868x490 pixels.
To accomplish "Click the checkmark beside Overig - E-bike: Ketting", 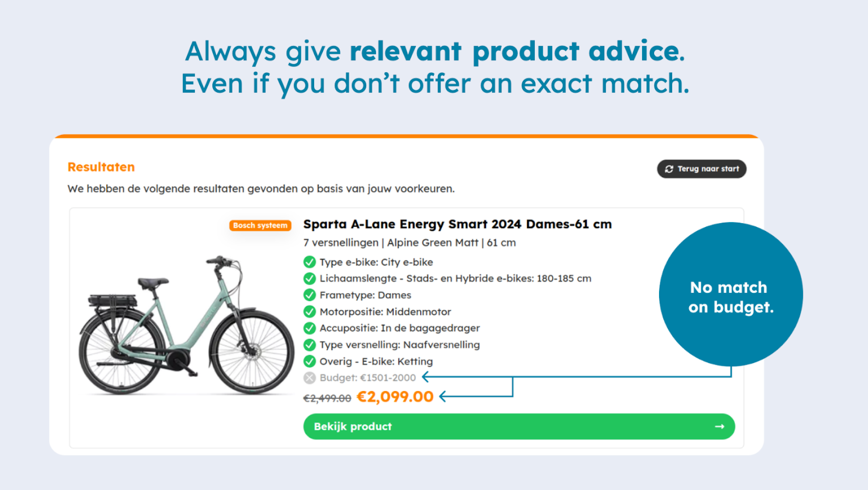I will click(309, 361).
